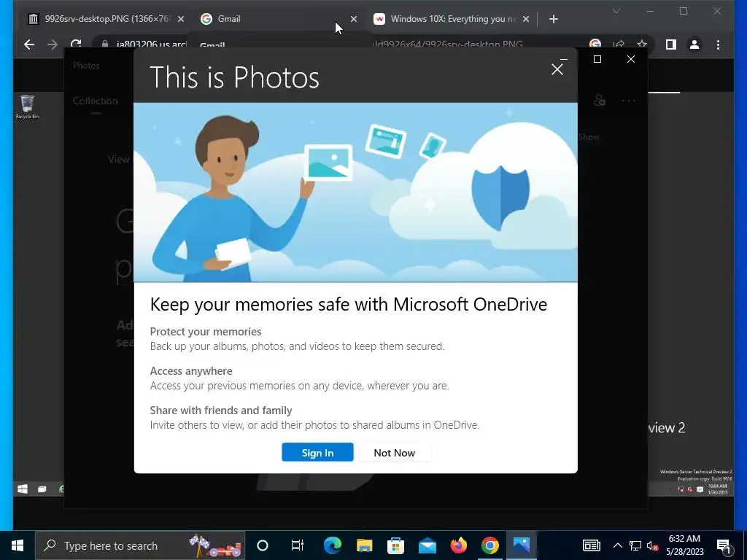Go back in Chrome
Viewport: 747px width, 560px height.
29,44
